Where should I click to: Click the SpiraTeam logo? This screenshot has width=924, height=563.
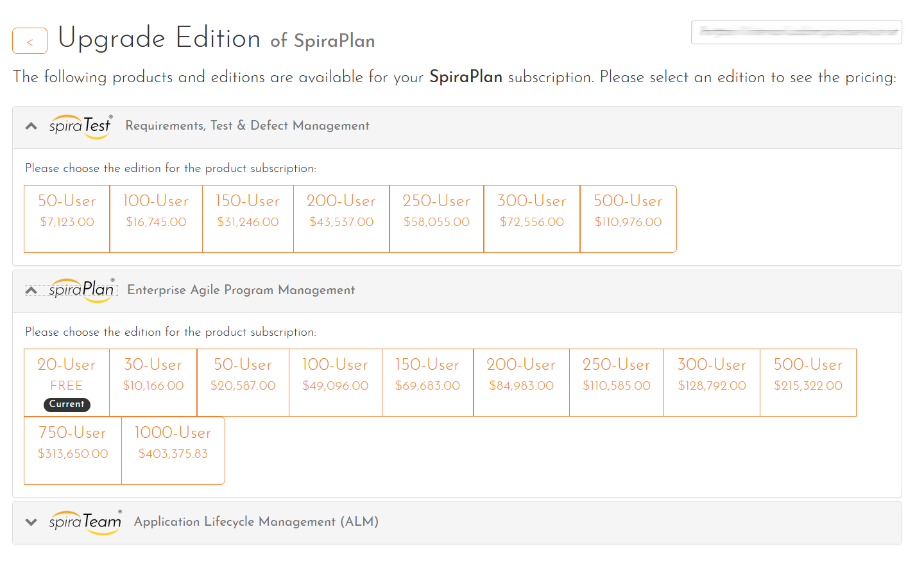pos(85,522)
